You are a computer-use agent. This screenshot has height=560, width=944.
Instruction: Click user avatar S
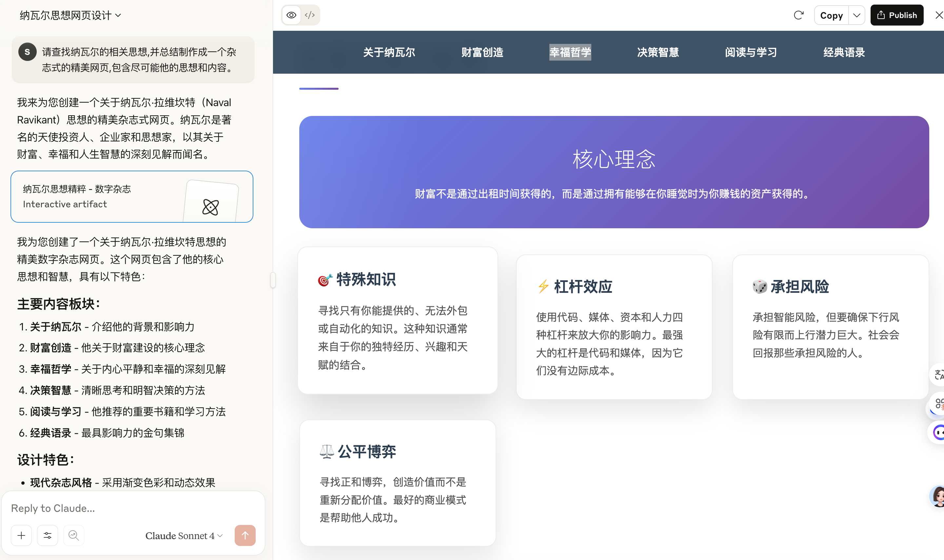pos(27,52)
